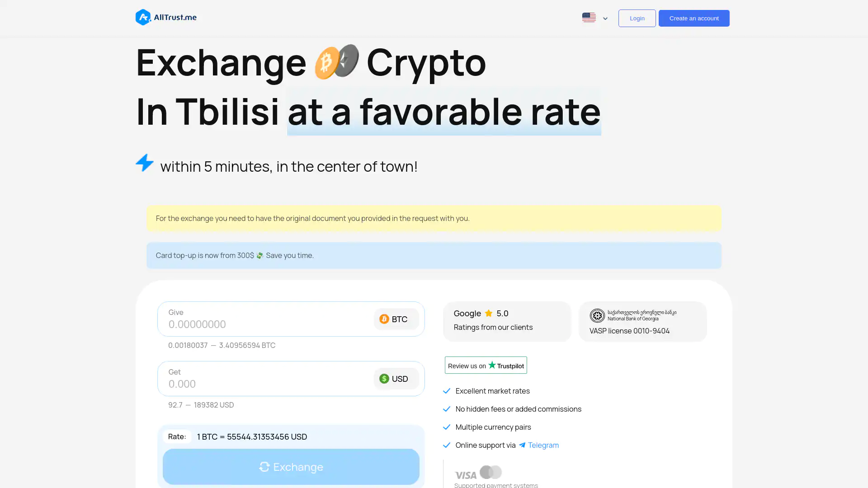
Task: Click the Bitcoin coin icon in headline
Action: 326,63
